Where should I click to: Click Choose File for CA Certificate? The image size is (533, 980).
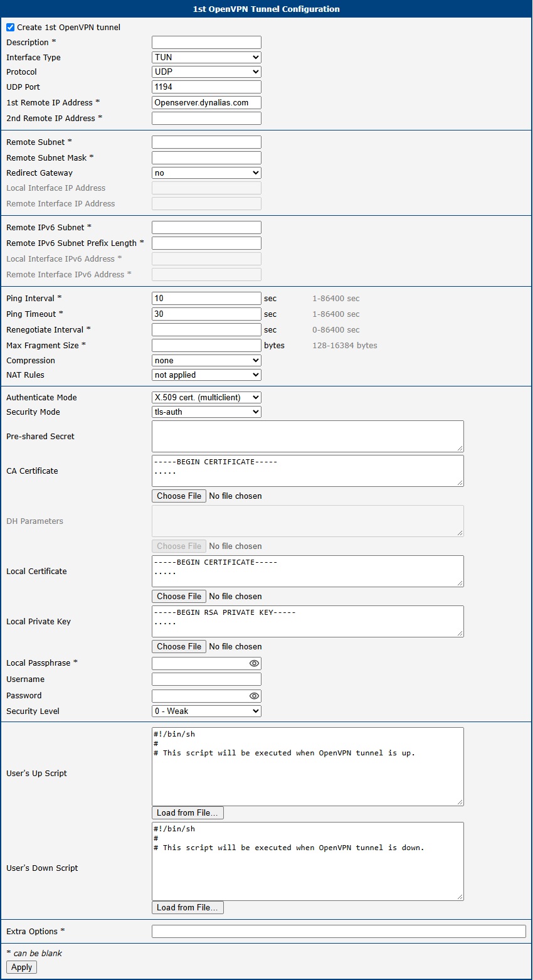tap(179, 496)
